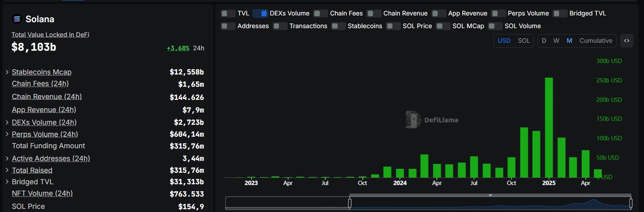This screenshot has width=644, height=212.
Task: Switch chart to Cumulative view
Action: tap(596, 41)
